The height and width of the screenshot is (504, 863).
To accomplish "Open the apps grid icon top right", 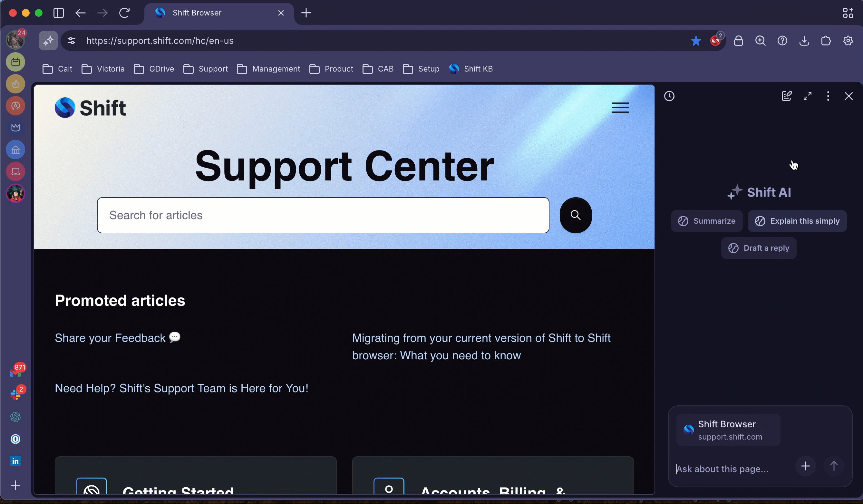I will coord(848,13).
